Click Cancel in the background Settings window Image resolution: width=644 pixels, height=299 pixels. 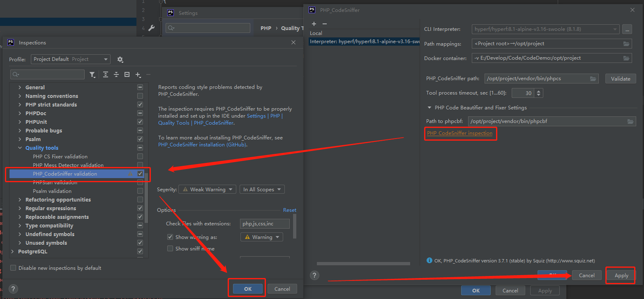(510, 290)
